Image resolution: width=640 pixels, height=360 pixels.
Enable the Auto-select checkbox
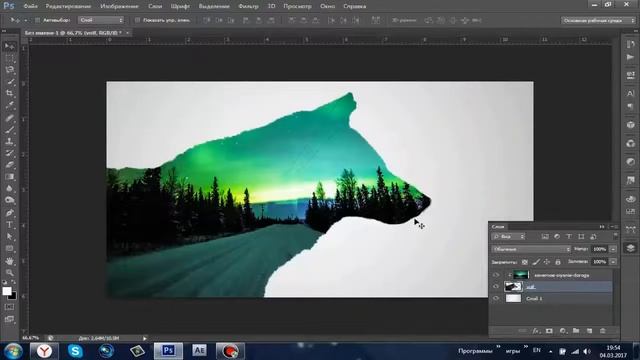[37, 20]
